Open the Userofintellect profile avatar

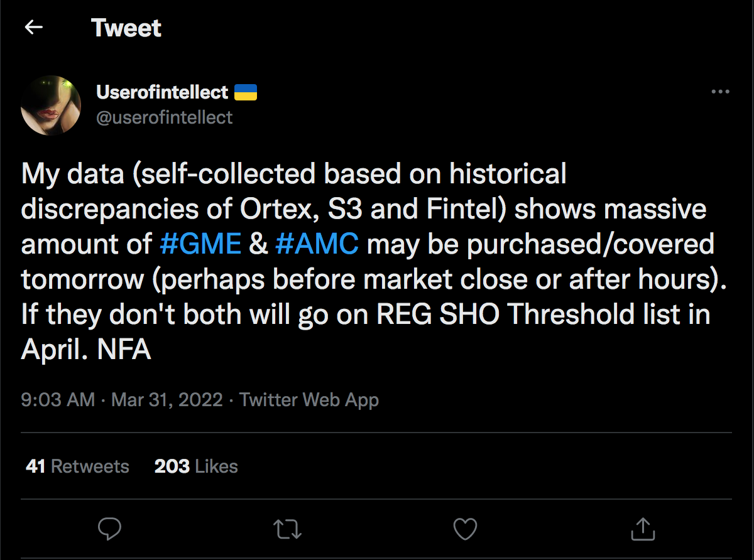51,105
